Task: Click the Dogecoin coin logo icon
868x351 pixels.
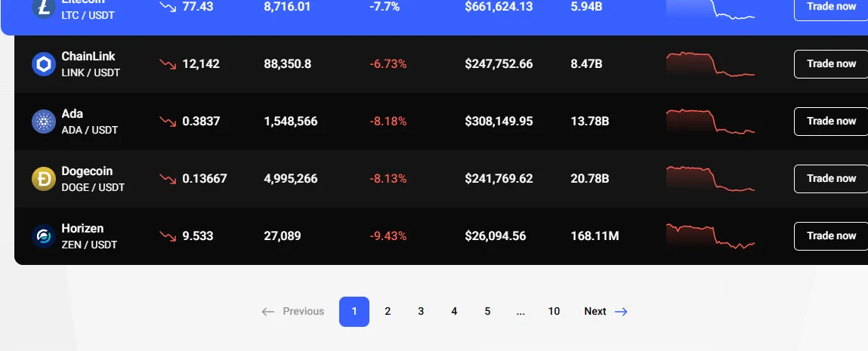Action: 44,179
